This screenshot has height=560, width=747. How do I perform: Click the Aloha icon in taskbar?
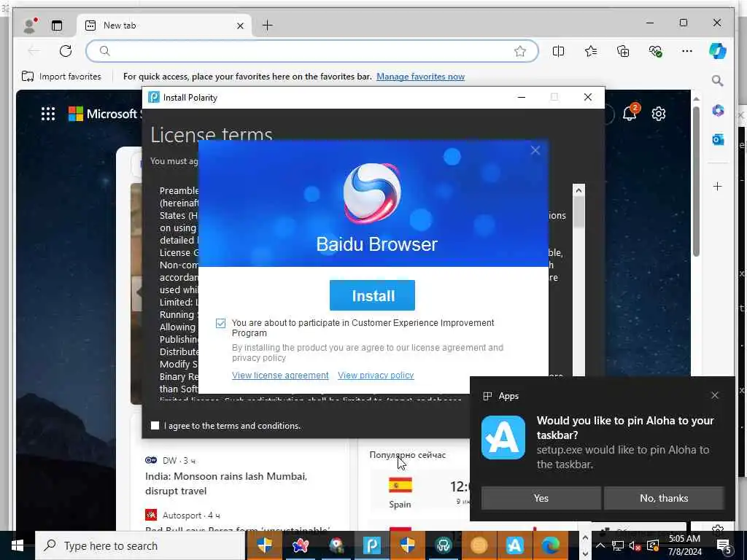pyautogui.click(x=514, y=545)
